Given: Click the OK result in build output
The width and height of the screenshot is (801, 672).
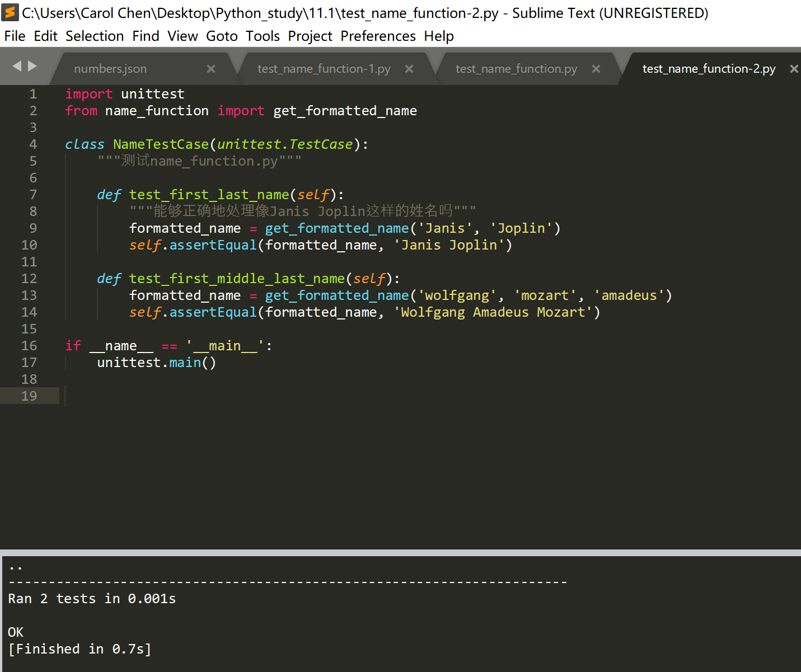Looking at the screenshot, I should coord(16,632).
